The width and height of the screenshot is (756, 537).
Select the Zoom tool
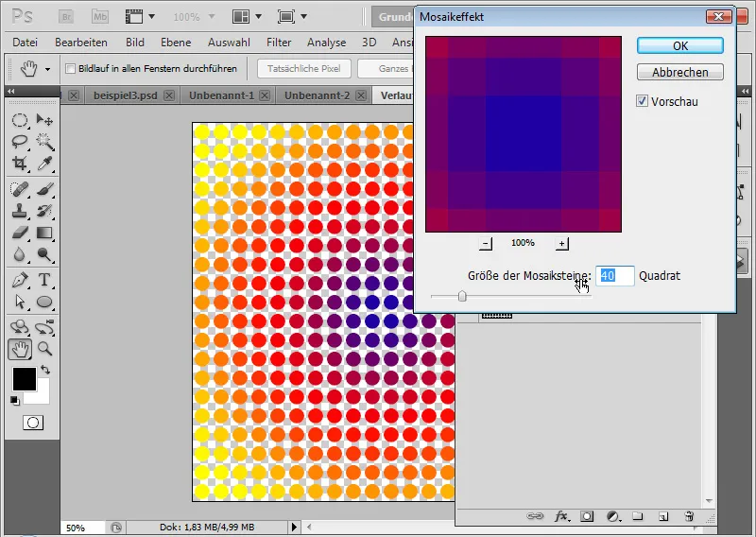[x=44, y=349]
